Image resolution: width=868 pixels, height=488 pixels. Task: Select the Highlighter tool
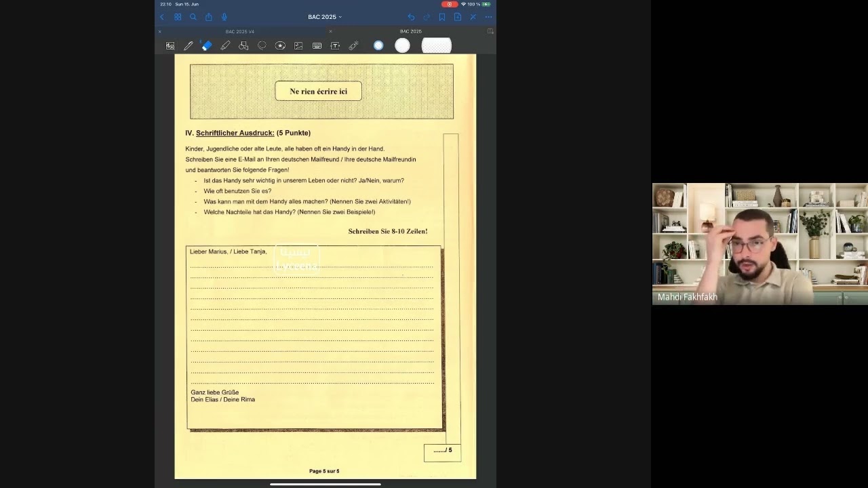point(225,45)
